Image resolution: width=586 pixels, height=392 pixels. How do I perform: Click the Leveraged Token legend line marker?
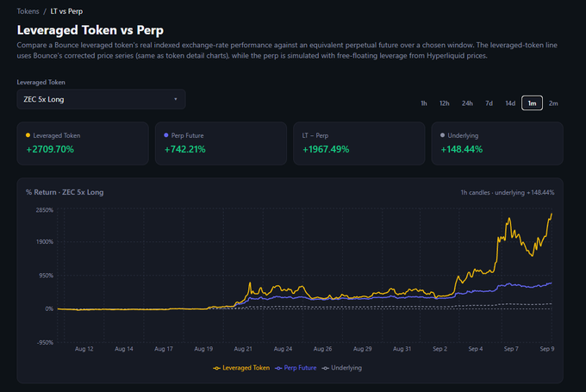[216, 369]
